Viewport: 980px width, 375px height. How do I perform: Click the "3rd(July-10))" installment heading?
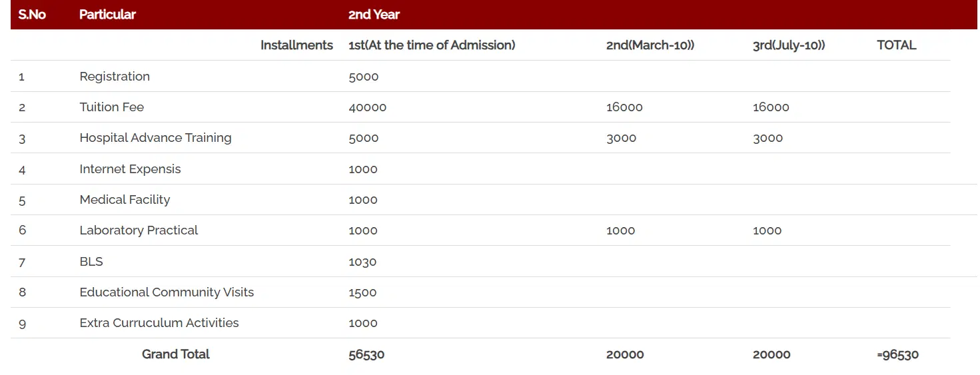(789, 45)
